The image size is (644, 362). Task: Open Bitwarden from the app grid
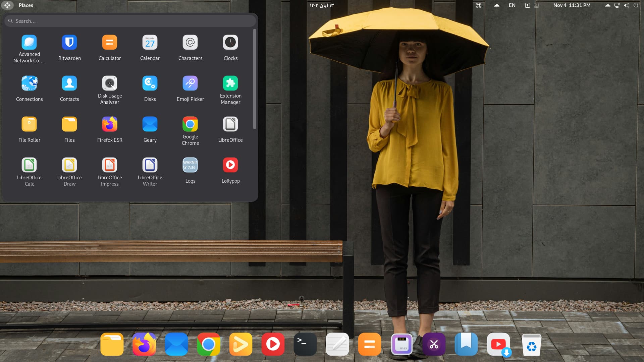(x=69, y=43)
